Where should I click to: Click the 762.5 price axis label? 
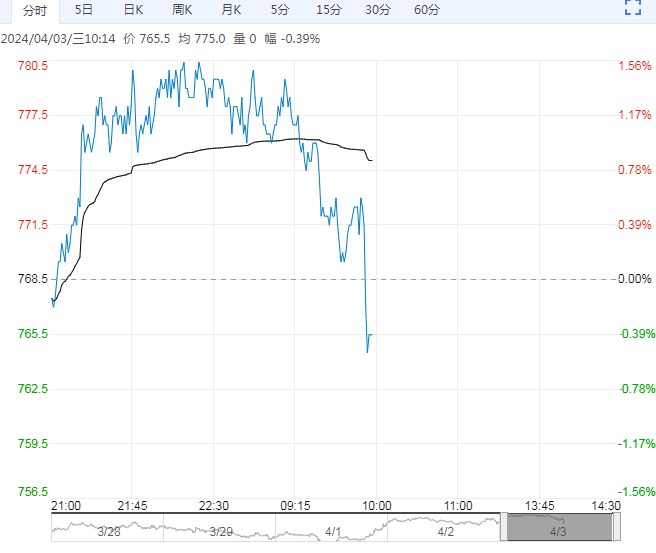[33, 389]
